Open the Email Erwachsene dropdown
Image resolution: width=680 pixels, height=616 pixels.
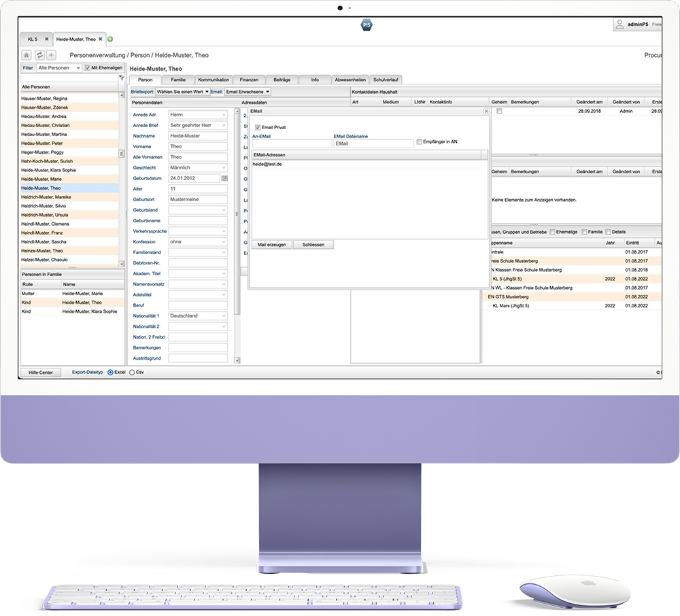pyautogui.click(x=248, y=91)
